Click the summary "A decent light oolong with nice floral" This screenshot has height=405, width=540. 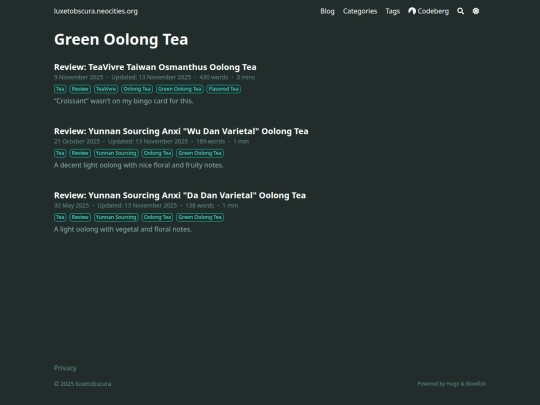coord(139,165)
